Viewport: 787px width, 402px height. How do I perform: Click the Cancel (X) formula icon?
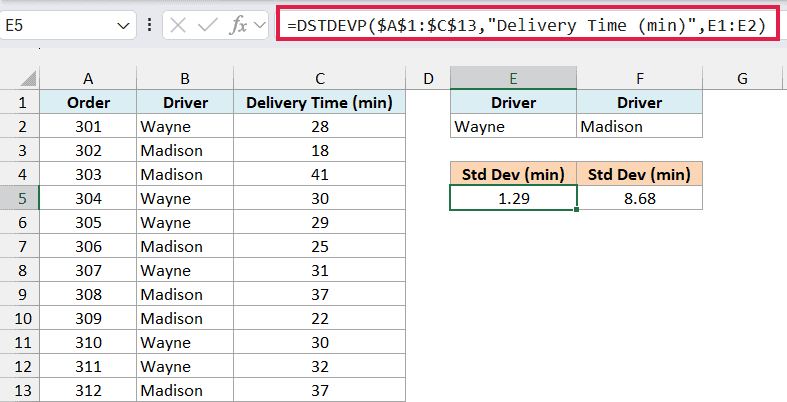(x=178, y=25)
